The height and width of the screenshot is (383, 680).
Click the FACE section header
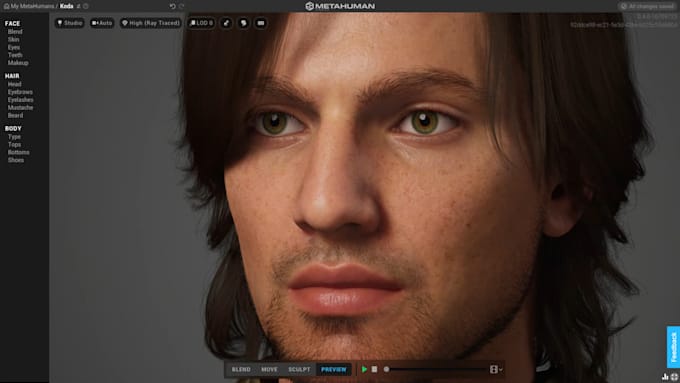pos(13,23)
